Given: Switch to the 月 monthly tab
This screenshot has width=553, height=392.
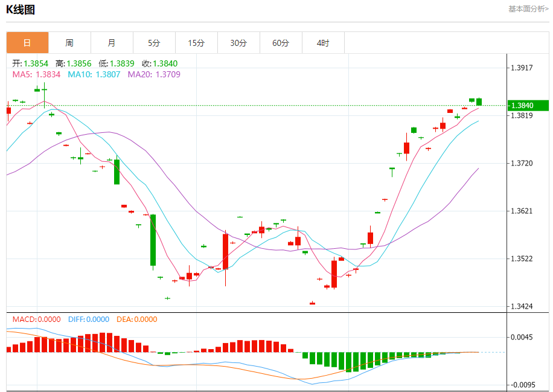Looking at the screenshot, I should click(112, 43).
